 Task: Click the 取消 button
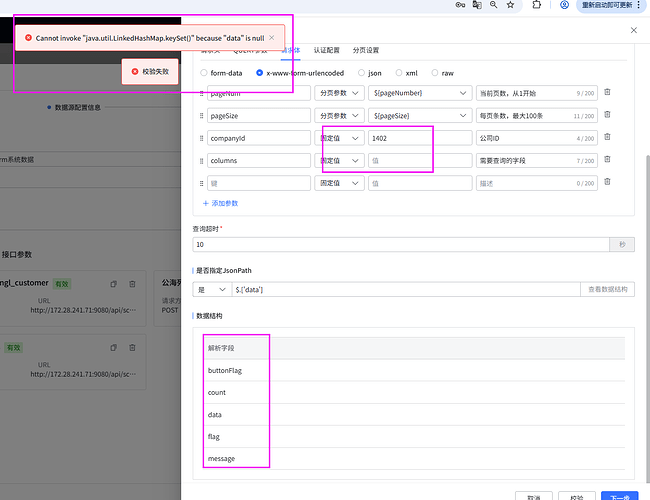[534, 497]
